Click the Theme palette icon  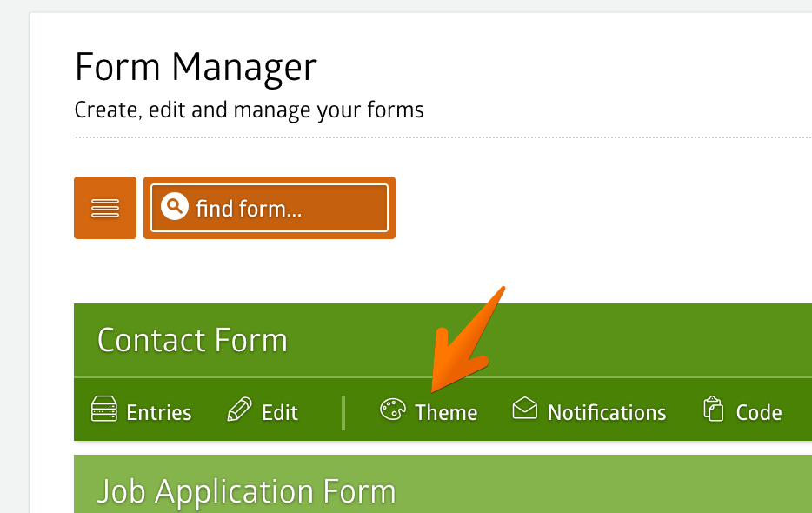393,410
